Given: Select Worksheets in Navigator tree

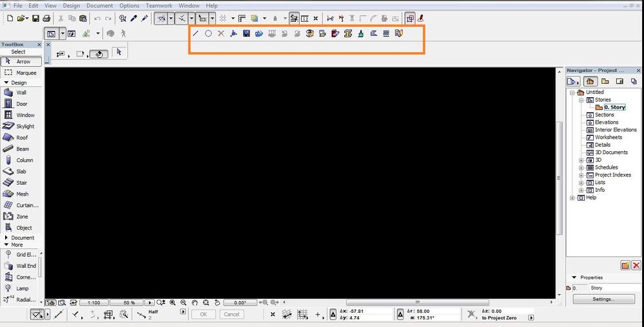Looking at the screenshot, I should point(609,138).
